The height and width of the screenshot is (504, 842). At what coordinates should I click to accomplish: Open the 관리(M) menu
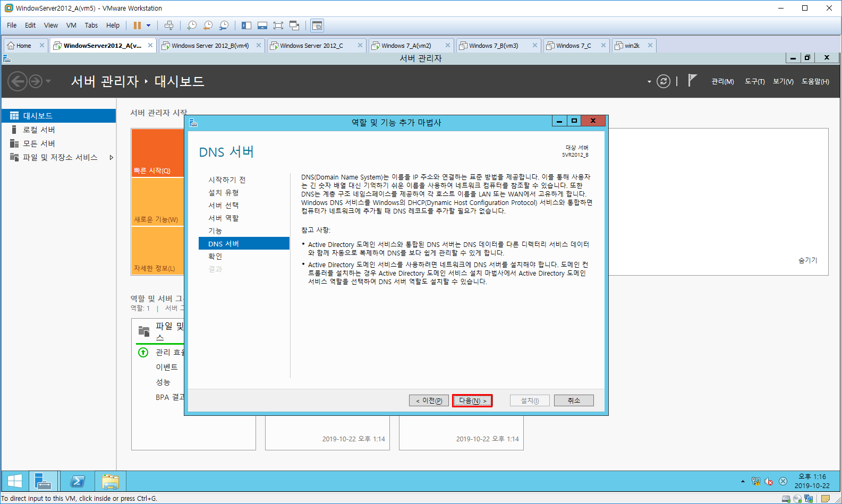coord(722,81)
